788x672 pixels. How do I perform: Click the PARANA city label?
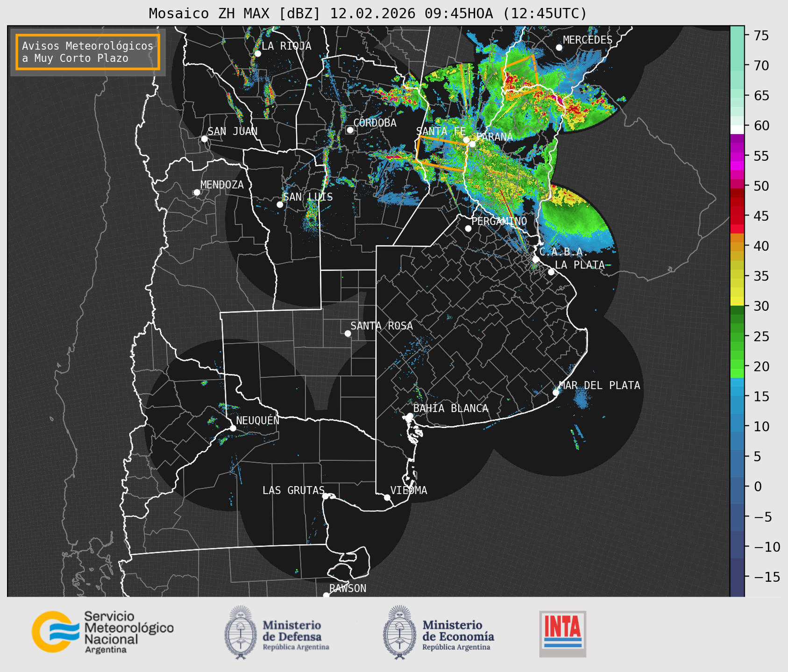click(495, 137)
